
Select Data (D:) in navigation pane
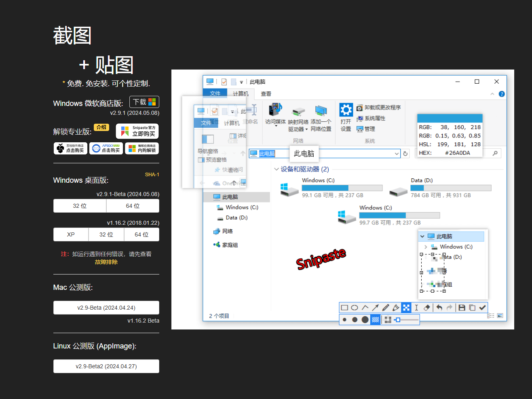click(x=232, y=217)
